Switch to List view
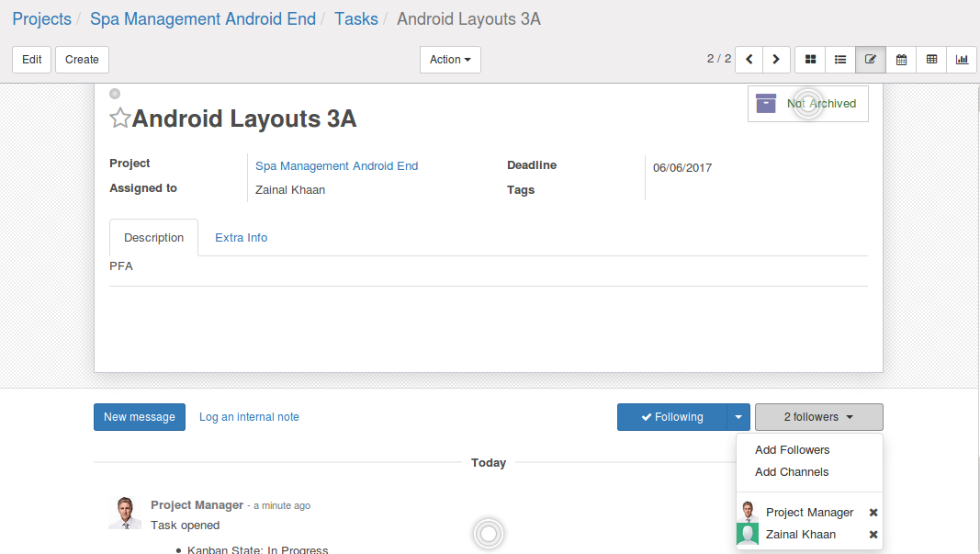The image size is (980, 554). (840, 60)
